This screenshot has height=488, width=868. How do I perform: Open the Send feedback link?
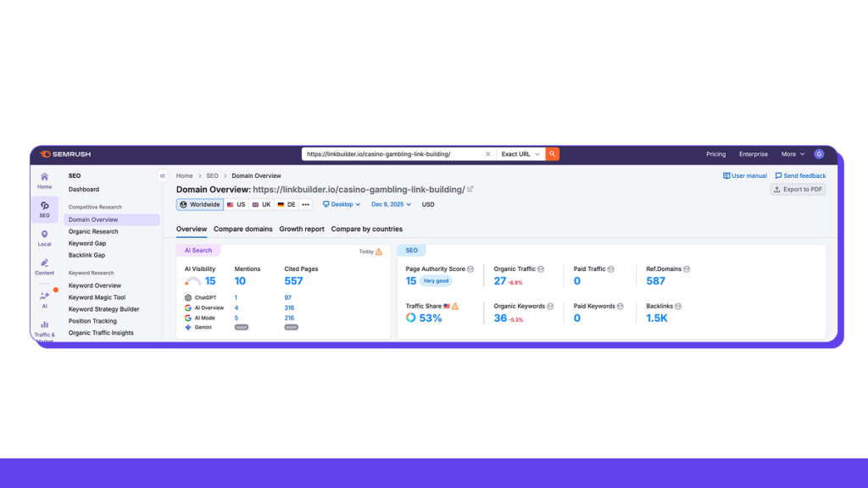pyautogui.click(x=800, y=176)
